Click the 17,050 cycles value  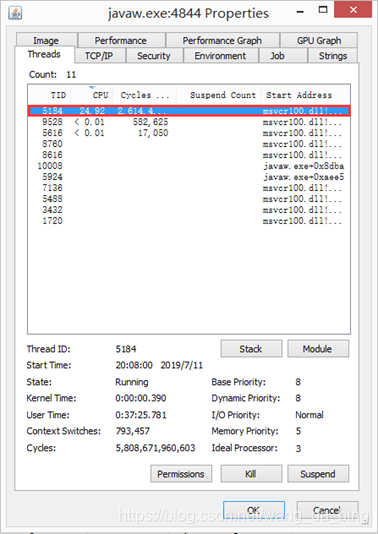click(x=153, y=133)
